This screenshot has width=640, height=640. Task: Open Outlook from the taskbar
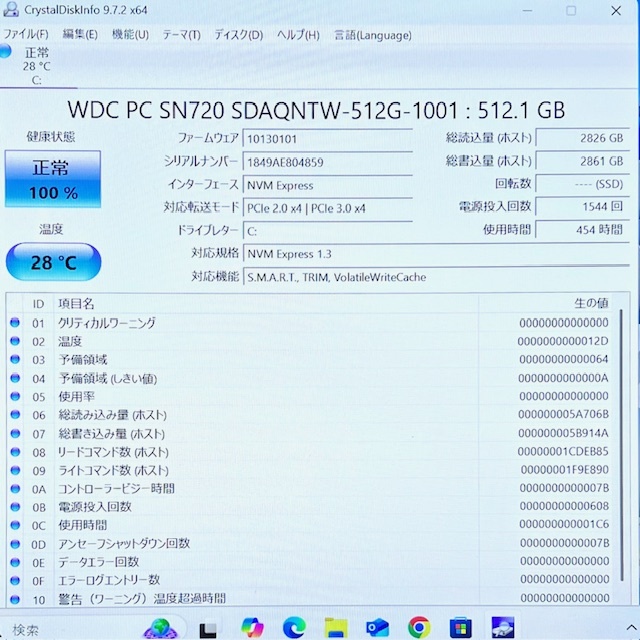(x=377, y=627)
